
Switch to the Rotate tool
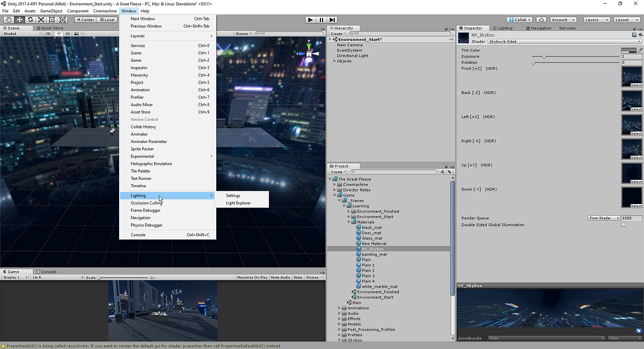pos(30,19)
